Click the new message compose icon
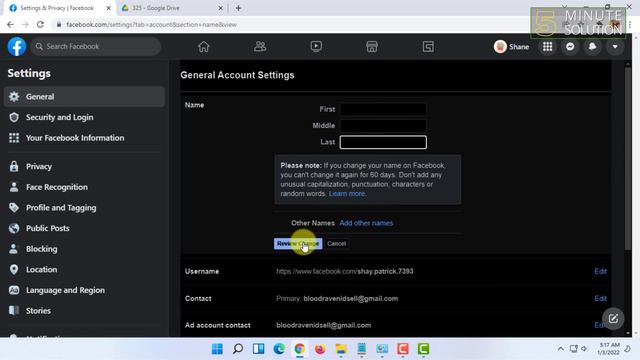 pyautogui.click(x=613, y=319)
